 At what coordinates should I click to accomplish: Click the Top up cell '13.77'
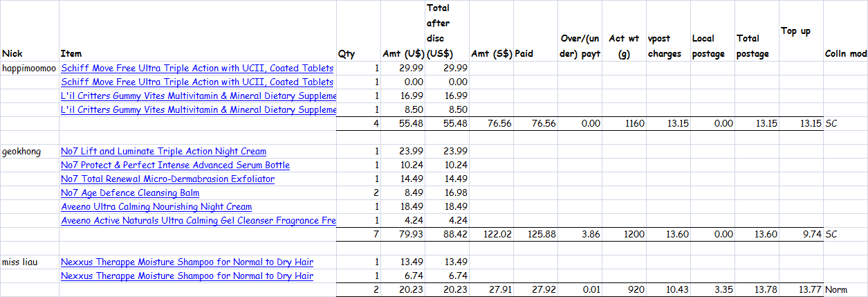[x=801, y=290]
